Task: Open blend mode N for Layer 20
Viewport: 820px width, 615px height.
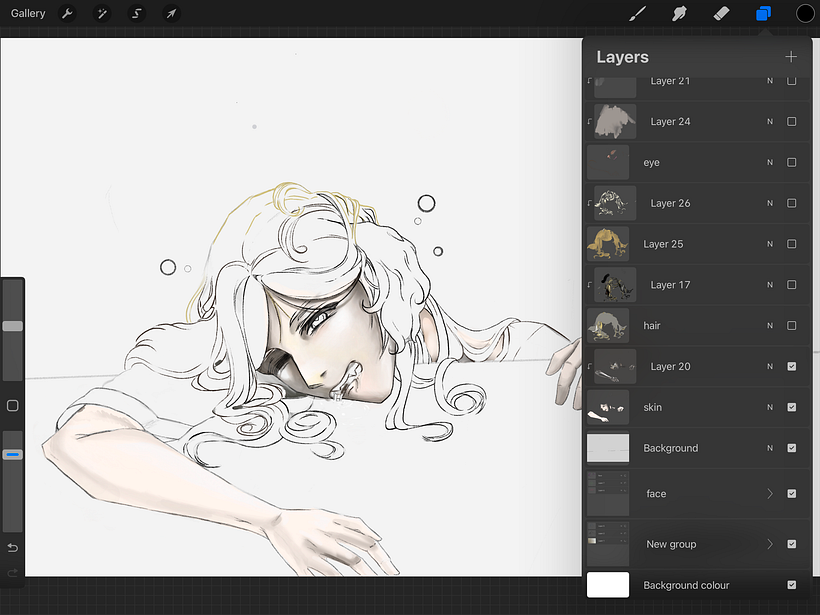Action: click(x=770, y=366)
